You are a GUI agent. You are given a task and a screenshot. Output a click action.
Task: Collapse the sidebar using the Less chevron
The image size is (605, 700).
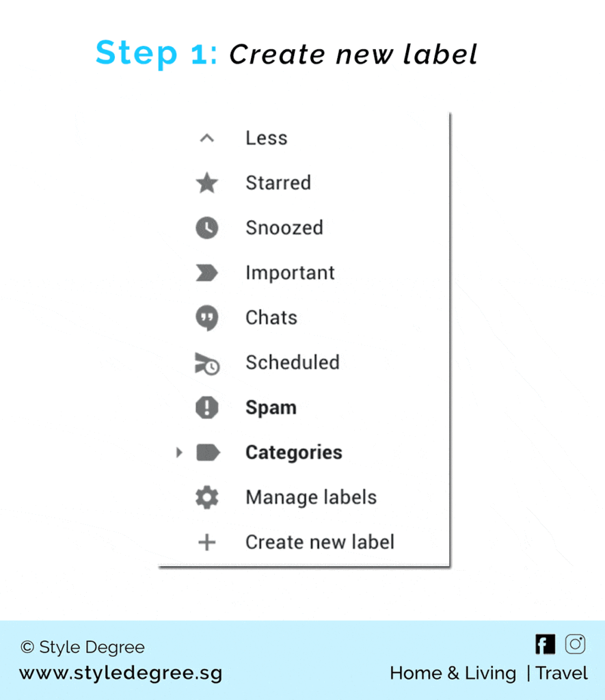[x=207, y=137]
